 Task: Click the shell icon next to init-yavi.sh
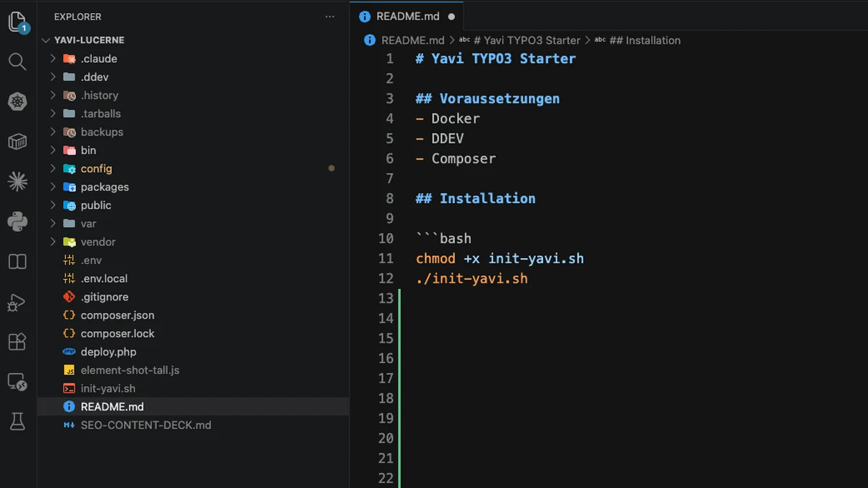69,388
